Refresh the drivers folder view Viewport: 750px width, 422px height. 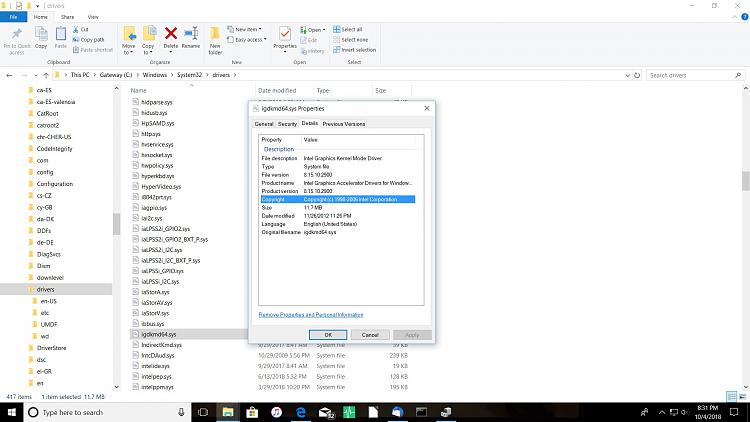tap(637, 75)
